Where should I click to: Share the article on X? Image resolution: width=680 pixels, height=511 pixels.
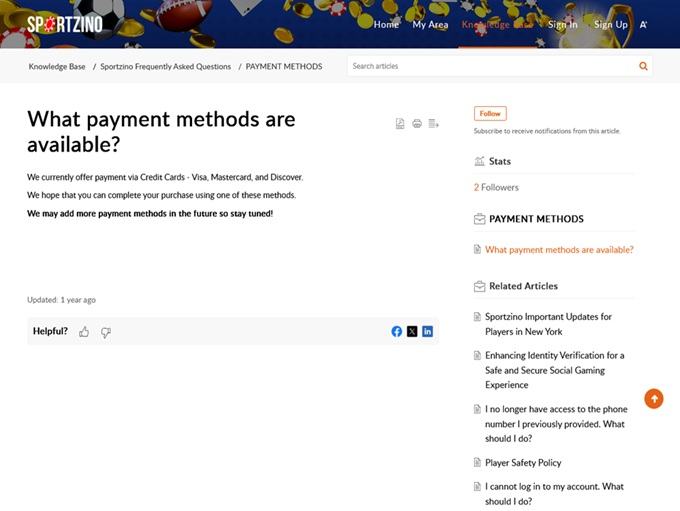pyautogui.click(x=412, y=331)
